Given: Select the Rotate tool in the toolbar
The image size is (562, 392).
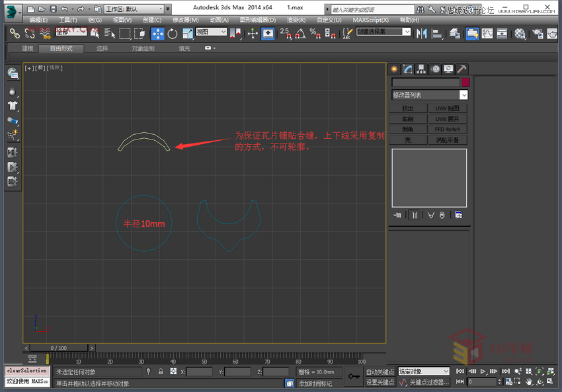Looking at the screenshot, I should pyautogui.click(x=171, y=33).
